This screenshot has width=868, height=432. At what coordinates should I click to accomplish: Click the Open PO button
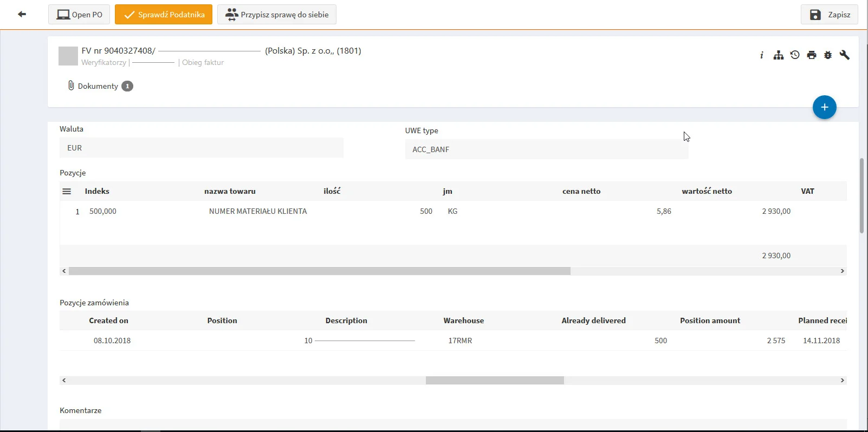pyautogui.click(x=79, y=15)
